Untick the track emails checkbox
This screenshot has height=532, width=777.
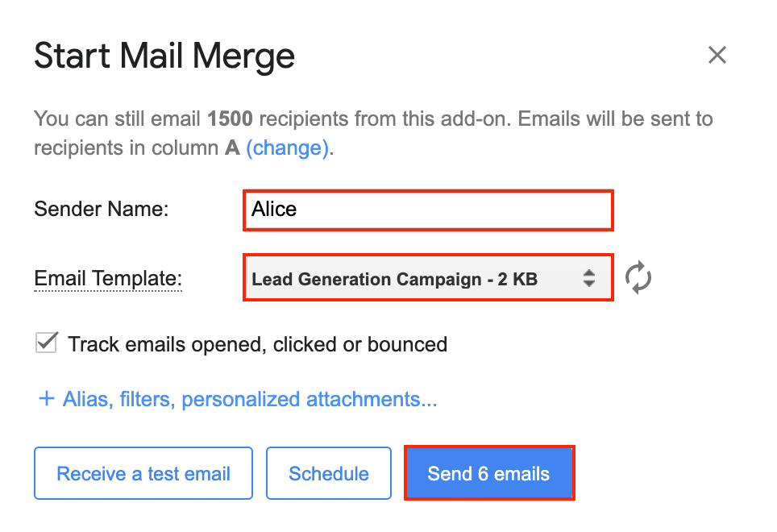pos(47,343)
